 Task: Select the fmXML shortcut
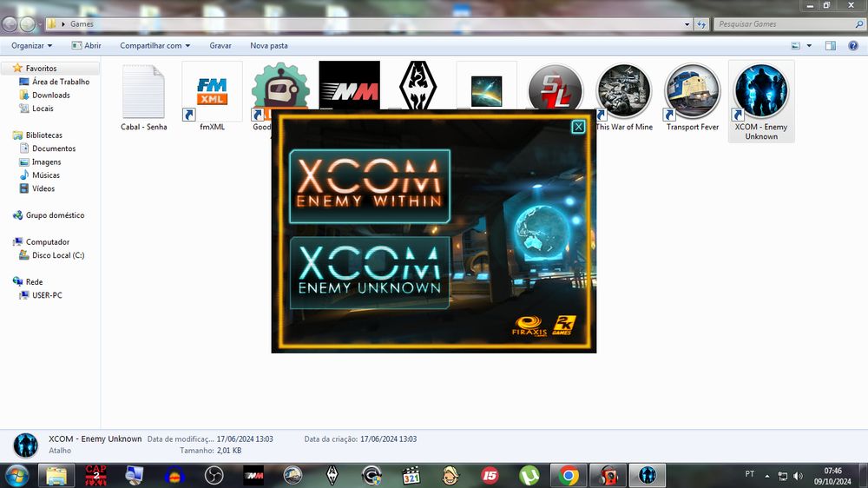[x=212, y=97]
